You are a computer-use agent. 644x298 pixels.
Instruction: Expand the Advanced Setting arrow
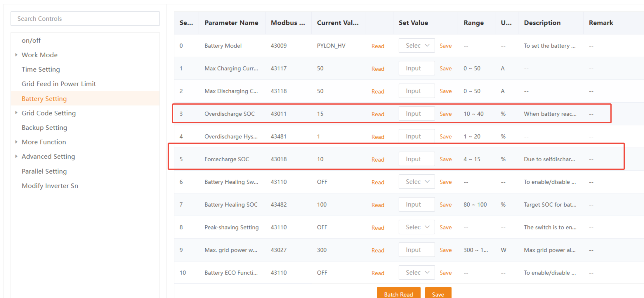coord(16,156)
